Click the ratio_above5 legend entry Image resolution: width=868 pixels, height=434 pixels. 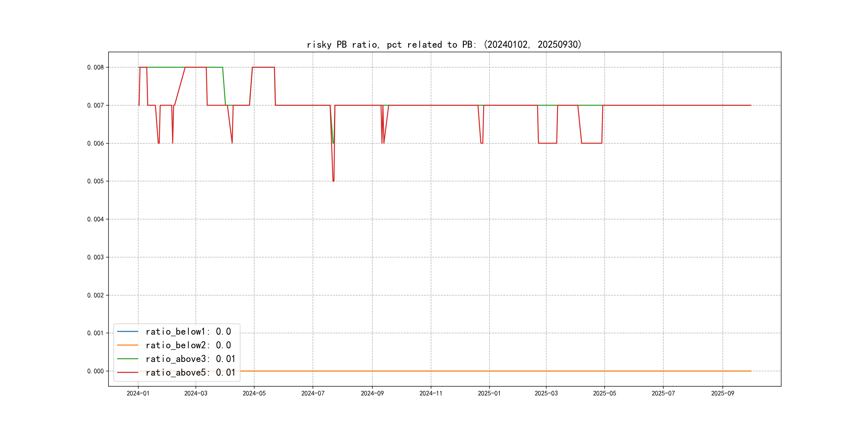click(x=190, y=372)
